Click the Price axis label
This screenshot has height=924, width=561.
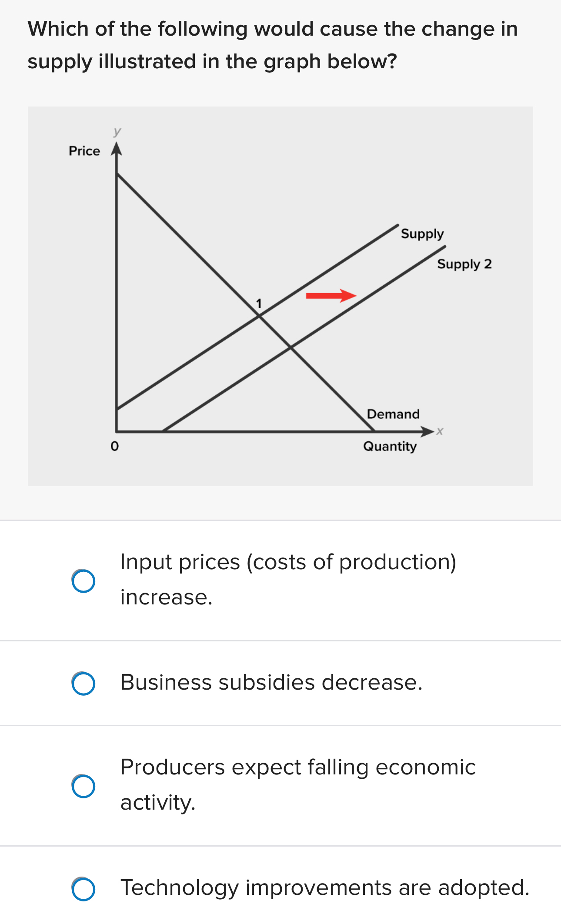[x=84, y=151]
